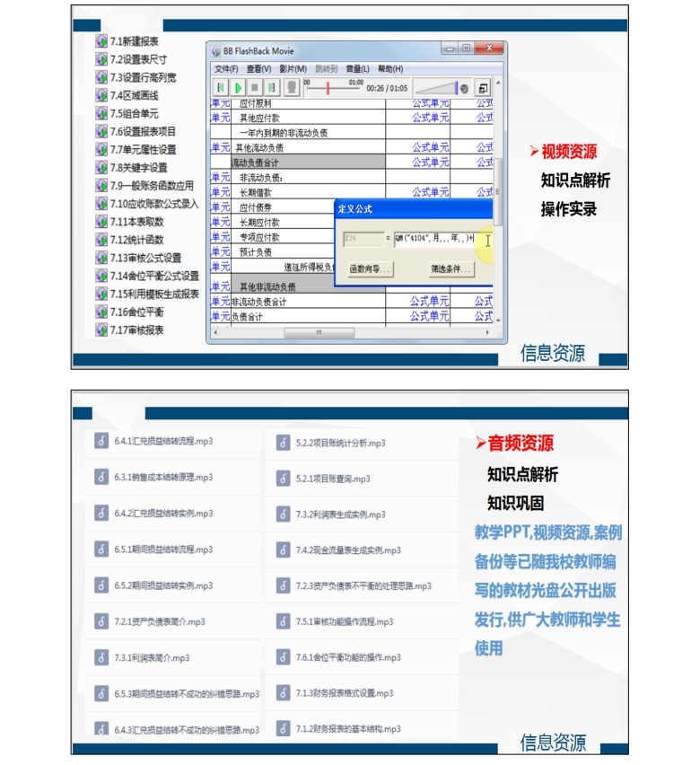The width and height of the screenshot is (700, 765).
Task: Open the file 6.5.1期间损益结转流程.mp3
Action: pos(163,550)
